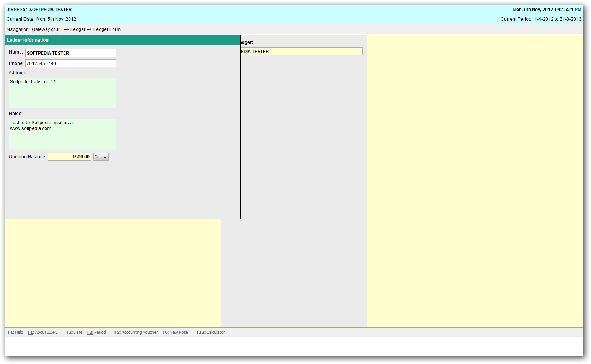Click the Current Date Mon, 5th Nov, 2012 text

point(41,19)
